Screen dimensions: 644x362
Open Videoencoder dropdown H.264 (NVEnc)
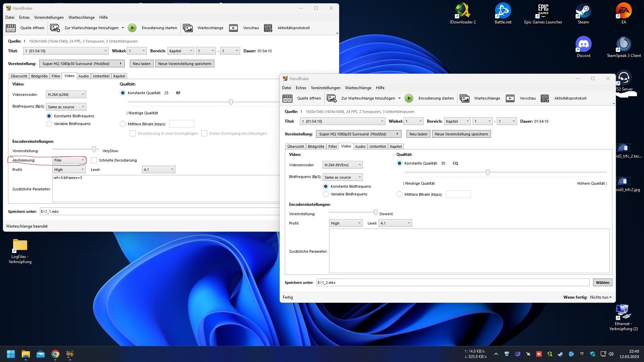click(342, 165)
